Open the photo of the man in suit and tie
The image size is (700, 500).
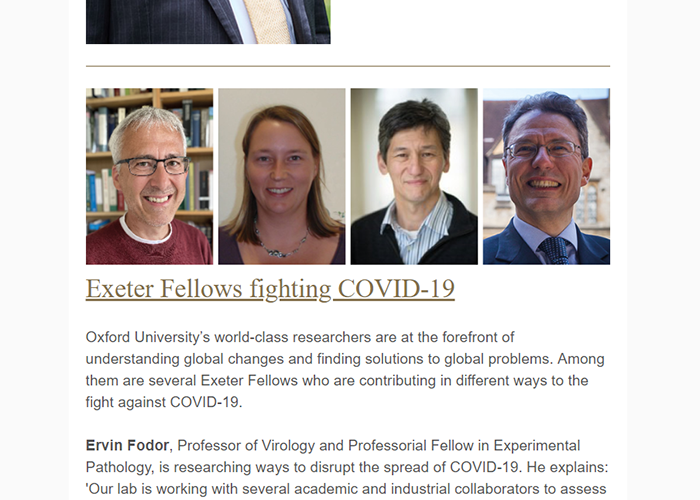pos(546,177)
